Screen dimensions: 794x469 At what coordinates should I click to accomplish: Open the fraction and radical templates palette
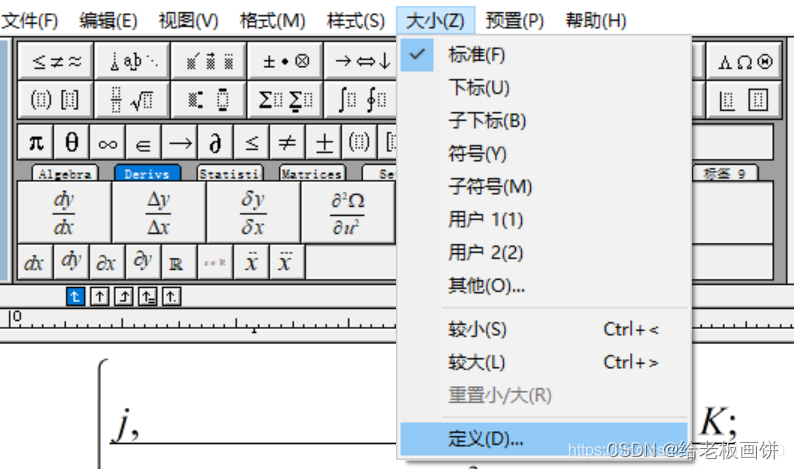[x=132, y=99]
